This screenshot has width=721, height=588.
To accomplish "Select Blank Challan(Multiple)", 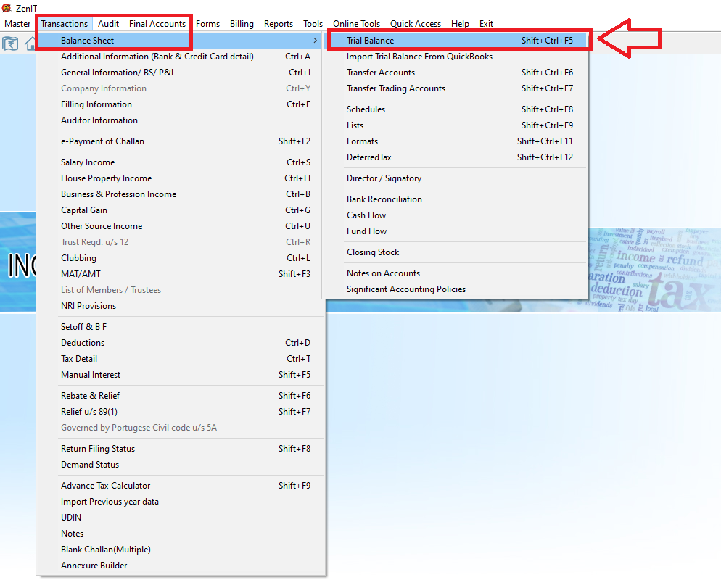I will coord(180,550).
